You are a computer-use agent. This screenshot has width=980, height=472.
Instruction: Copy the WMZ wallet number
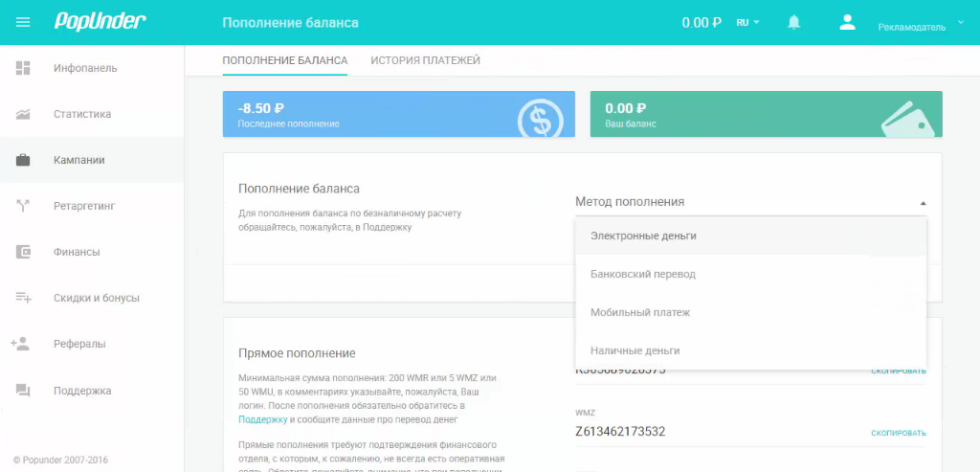(899, 434)
